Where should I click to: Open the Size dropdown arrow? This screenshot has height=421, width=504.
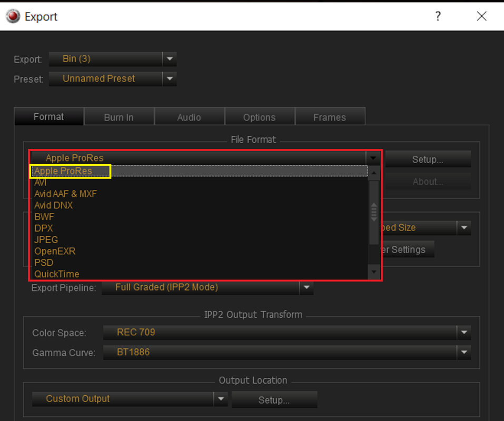pos(464,228)
